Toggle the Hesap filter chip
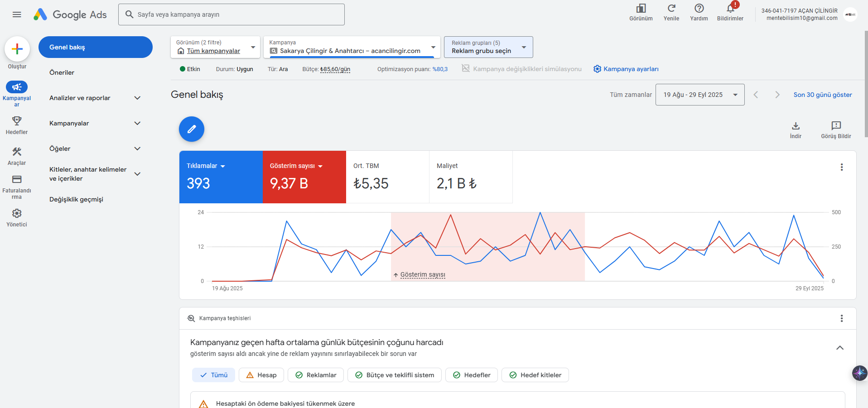This screenshot has width=868, height=408. pyautogui.click(x=261, y=375)
